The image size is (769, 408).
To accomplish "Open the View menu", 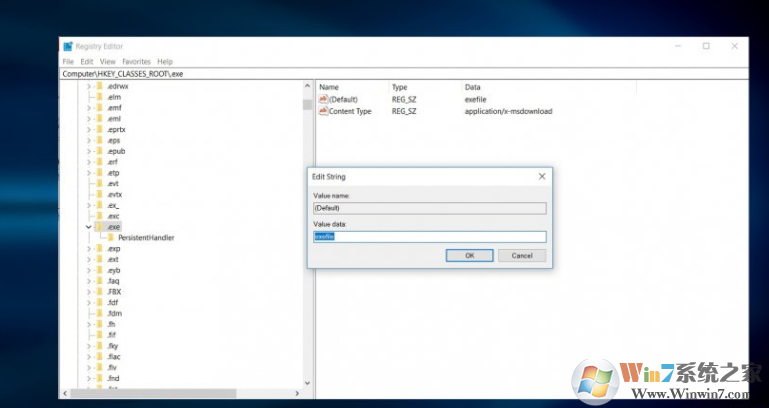I will (107, 62).
